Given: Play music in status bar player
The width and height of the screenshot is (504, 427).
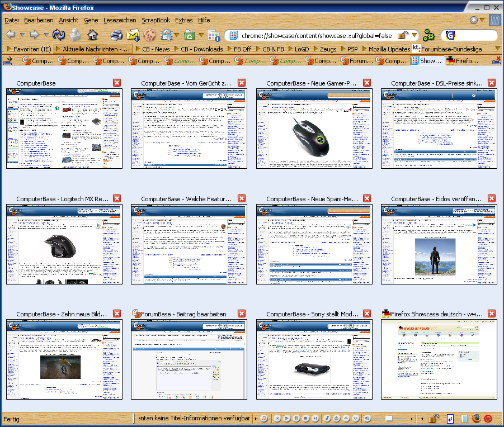Looking at the screenshot, I should tap(287, 418).
